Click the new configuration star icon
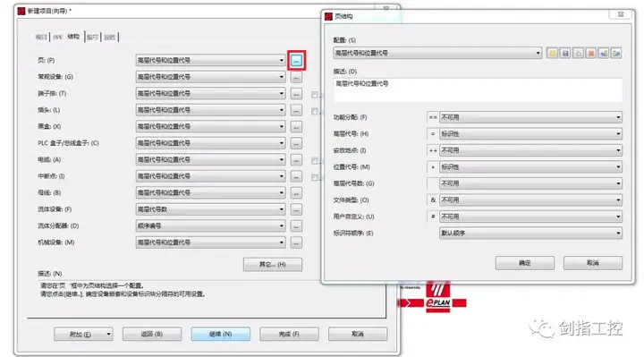This screenshot has width=644, height=357. (552, 54)
